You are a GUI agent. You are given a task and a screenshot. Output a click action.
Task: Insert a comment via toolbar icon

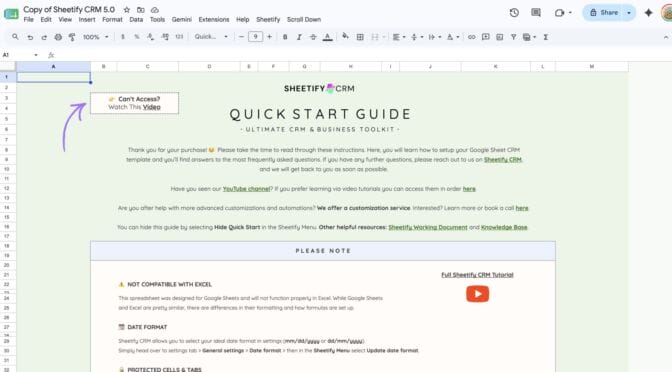tap(486, 37)
